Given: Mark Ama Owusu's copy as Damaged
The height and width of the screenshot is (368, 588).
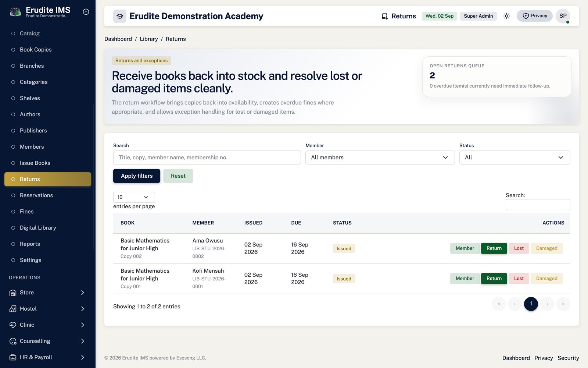Looking at the screenshot, I should [546, 248].
